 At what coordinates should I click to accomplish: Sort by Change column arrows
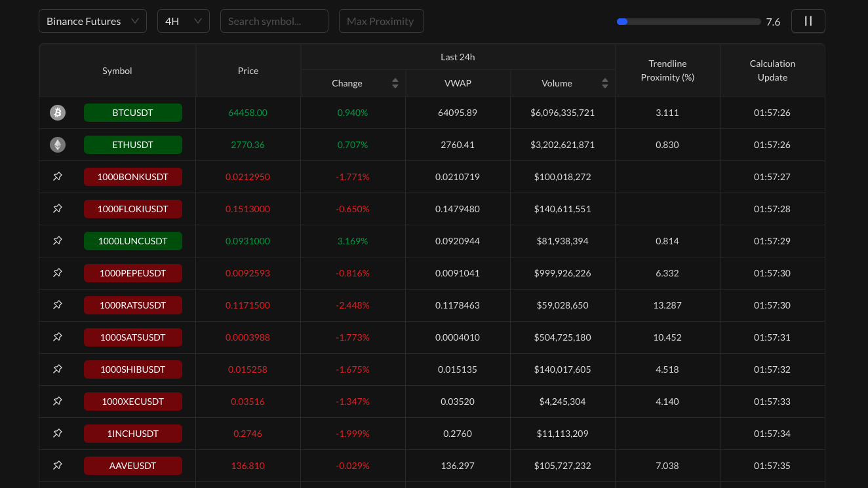395,83
